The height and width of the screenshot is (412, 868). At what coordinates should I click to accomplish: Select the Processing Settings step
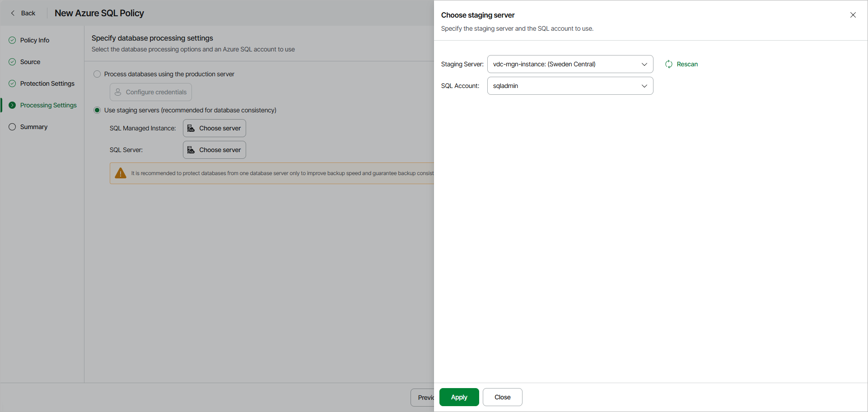tap(48, 105)
